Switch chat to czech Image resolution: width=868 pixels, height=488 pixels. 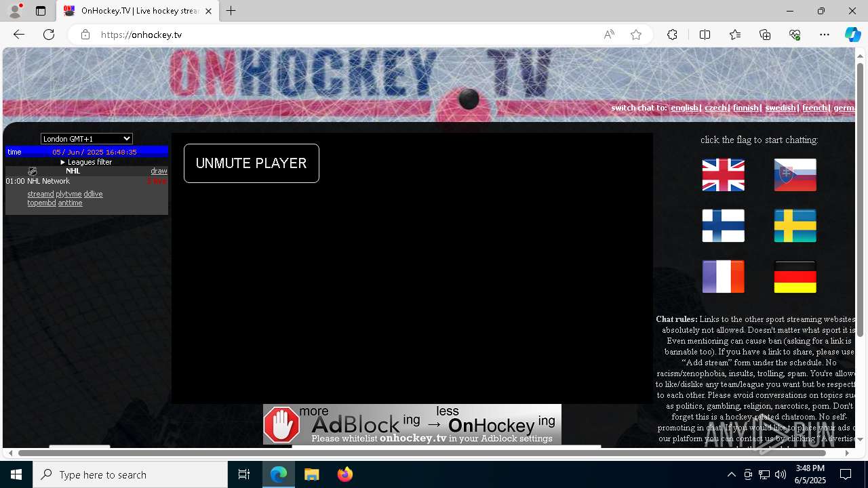coord(715,108)
